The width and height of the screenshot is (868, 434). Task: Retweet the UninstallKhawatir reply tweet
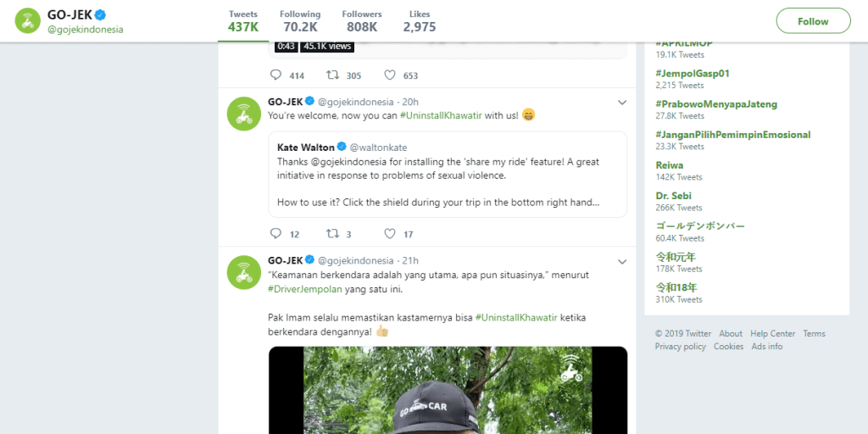333,234
